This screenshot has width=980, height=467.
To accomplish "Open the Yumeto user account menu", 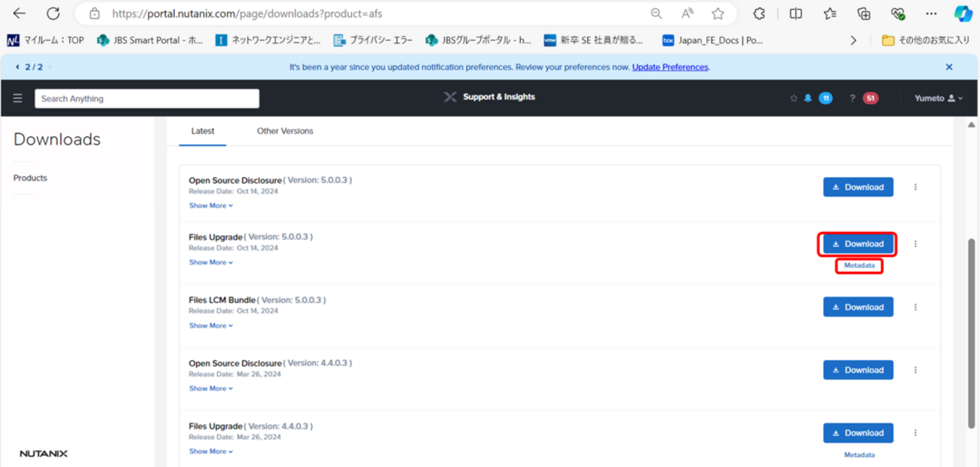I will tap(939, 98).
